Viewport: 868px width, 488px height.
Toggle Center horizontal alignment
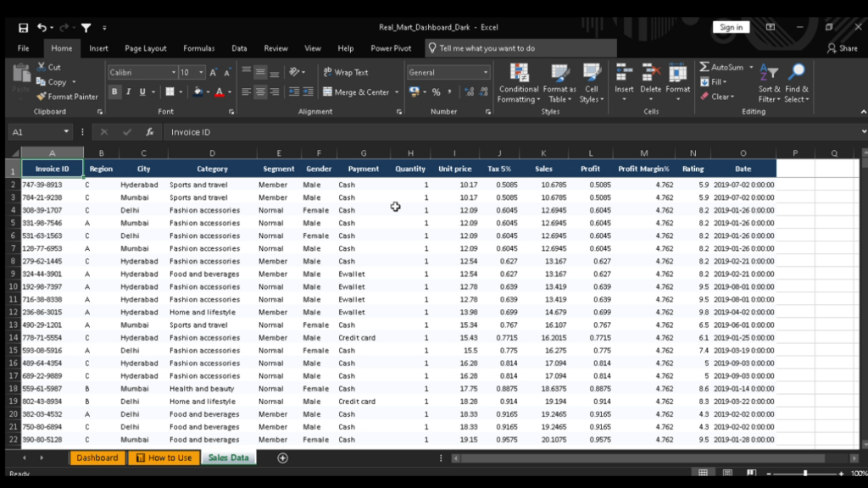(x=260, y=91)
